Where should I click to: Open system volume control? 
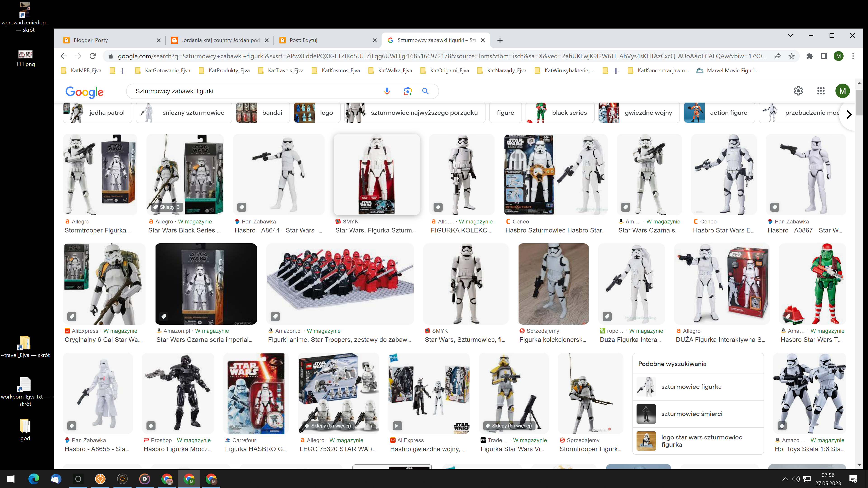(x=796, y=479)
